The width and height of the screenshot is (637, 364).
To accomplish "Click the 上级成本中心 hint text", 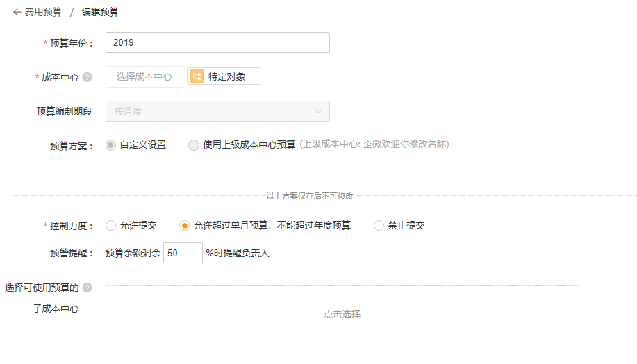I will pos(374,144).
